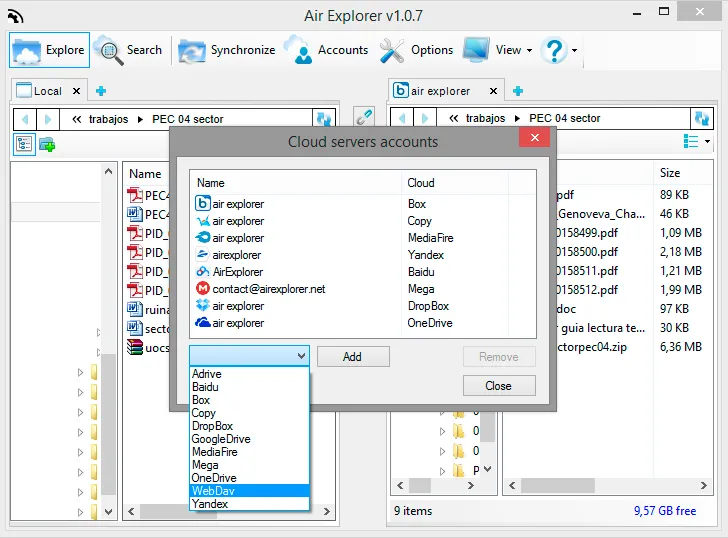The image size is (728, 538).
Task: Choose Adrive from the dropdown list
Action: pos(249,374)
